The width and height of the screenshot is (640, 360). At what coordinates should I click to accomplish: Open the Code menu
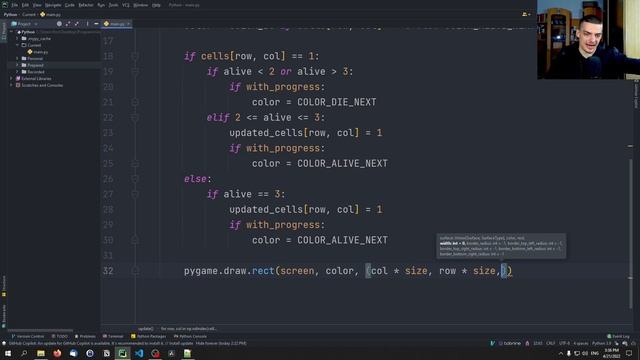click(x=70, y=5)
